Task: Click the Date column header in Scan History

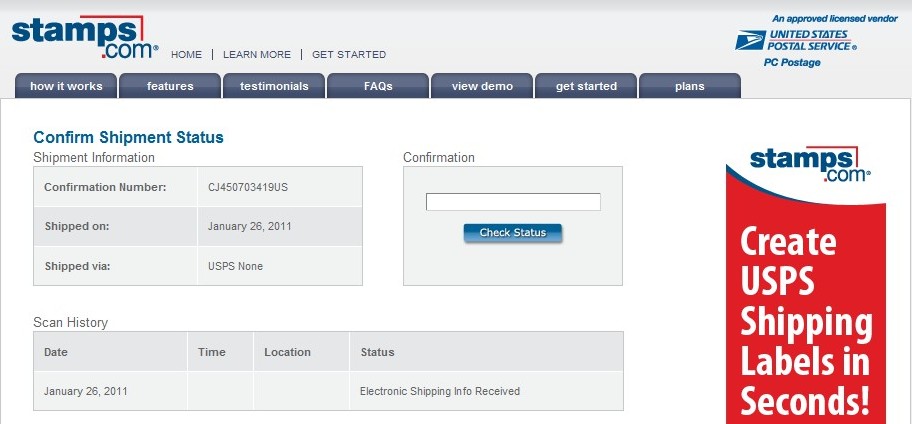Action: [x=56, y=352]
